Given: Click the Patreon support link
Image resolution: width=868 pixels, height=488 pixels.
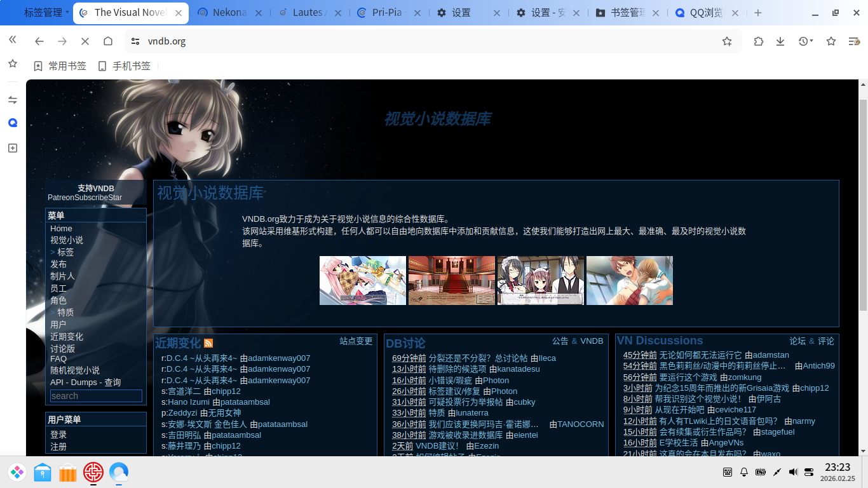Looking at the screenshot, I should point(60,198).
